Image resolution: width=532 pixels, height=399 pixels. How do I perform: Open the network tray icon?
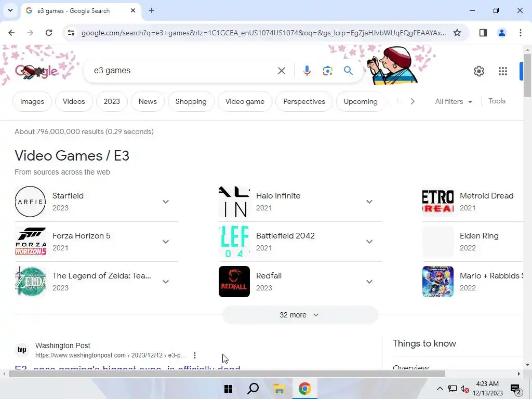pos(453,389)
